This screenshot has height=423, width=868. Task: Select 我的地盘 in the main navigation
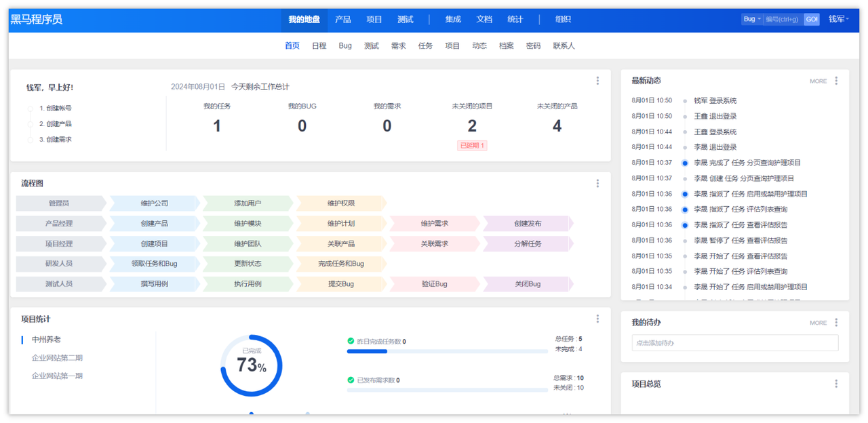pyautogui.click(x=304, y=20)
